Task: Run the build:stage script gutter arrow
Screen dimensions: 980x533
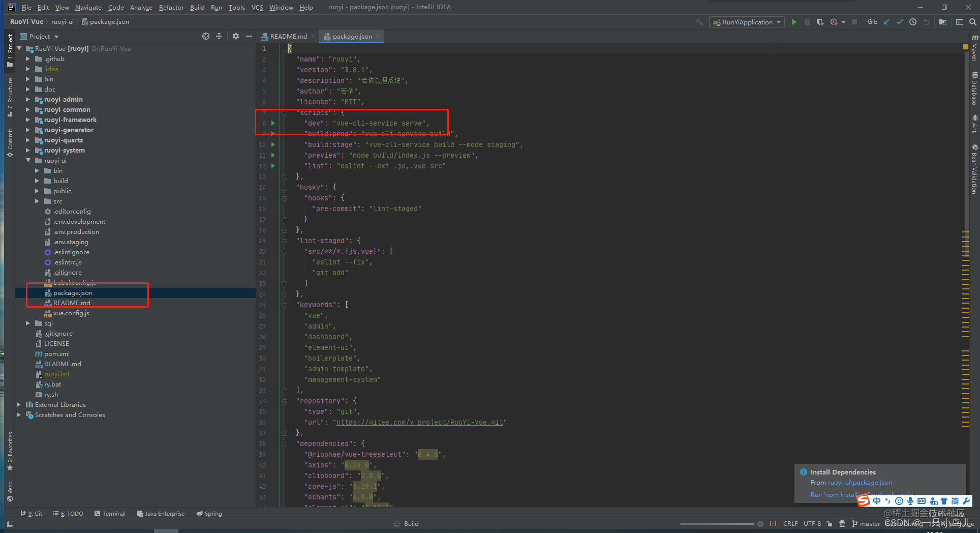Action: (x=273, y=144)
